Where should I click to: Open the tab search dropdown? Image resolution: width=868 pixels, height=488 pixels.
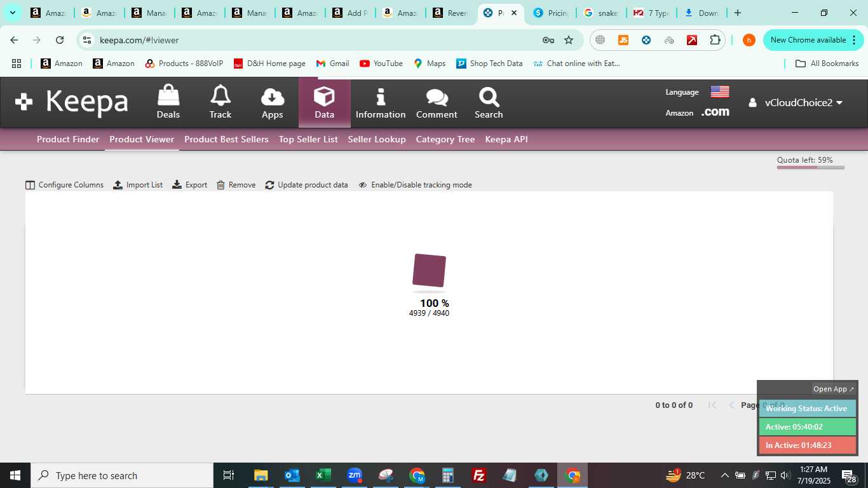12,13
